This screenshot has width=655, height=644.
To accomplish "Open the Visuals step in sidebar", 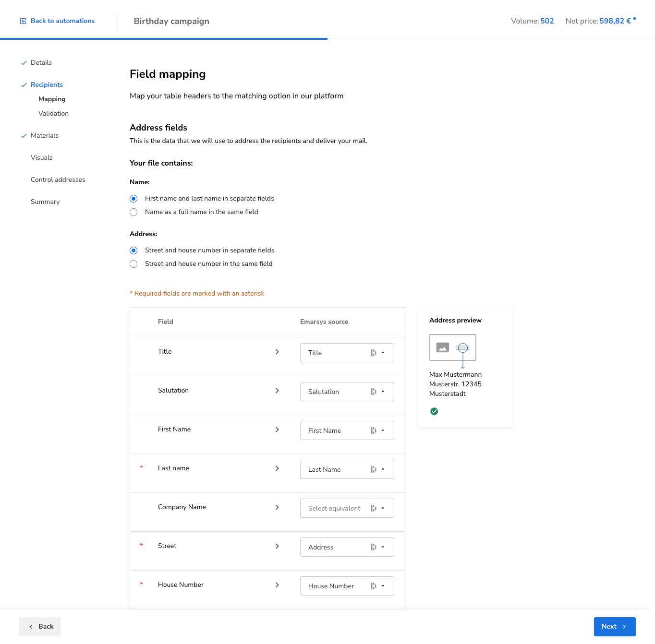I will 42,158.
